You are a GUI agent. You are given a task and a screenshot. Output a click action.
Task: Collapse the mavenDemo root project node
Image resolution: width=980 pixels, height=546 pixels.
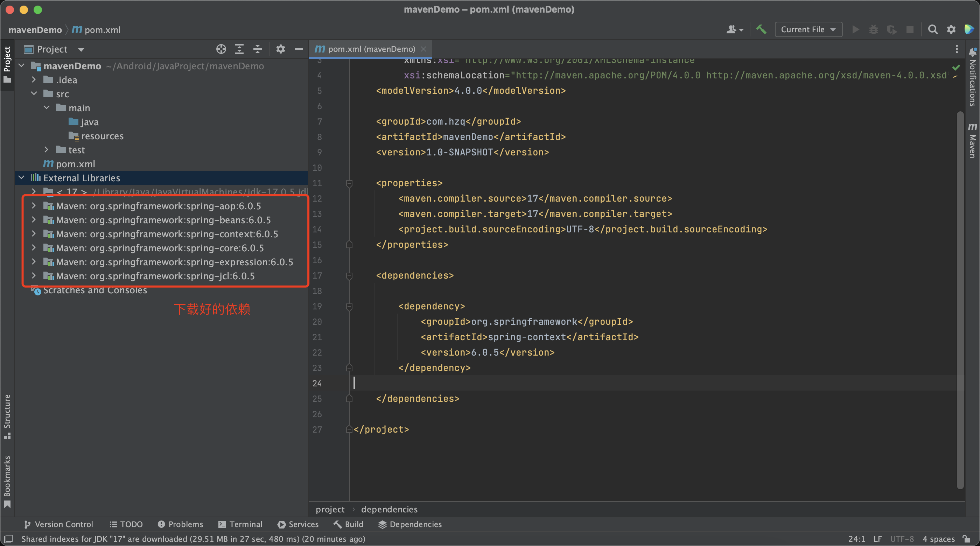click(22, 66)
